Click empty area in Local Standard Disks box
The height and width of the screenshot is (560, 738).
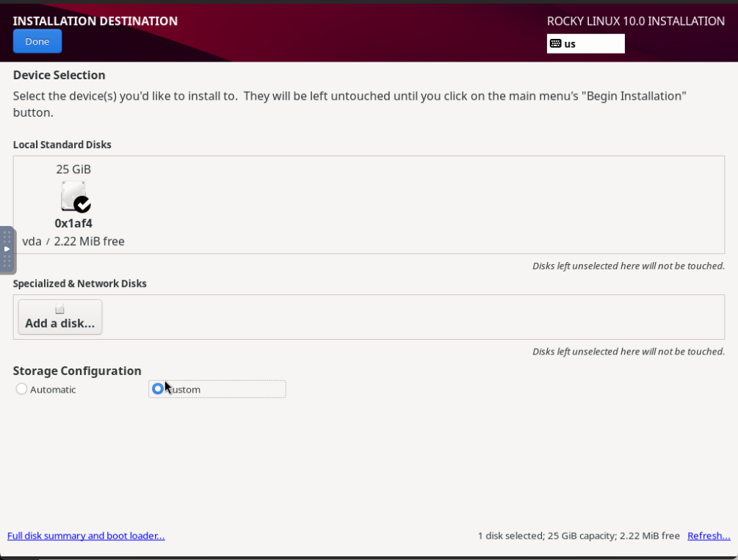424,205
